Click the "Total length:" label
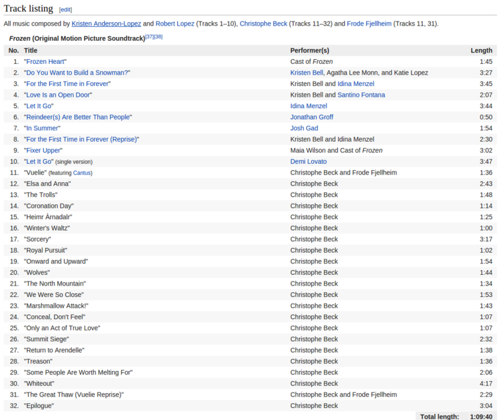This screenshot has width=504, height=420. [x=439, y=417]
